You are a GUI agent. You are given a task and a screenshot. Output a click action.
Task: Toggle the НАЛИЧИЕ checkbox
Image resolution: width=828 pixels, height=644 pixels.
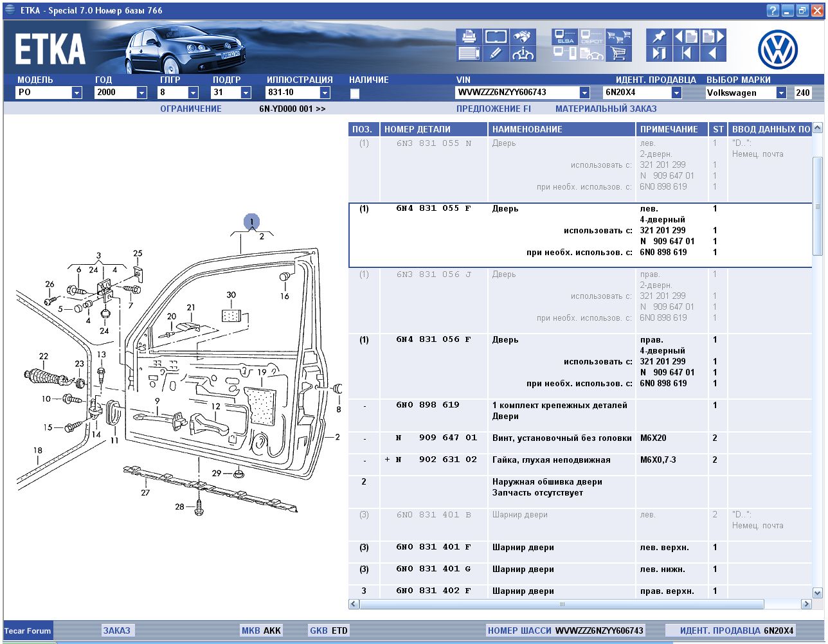pyautogui.click(x=354, y=94)
